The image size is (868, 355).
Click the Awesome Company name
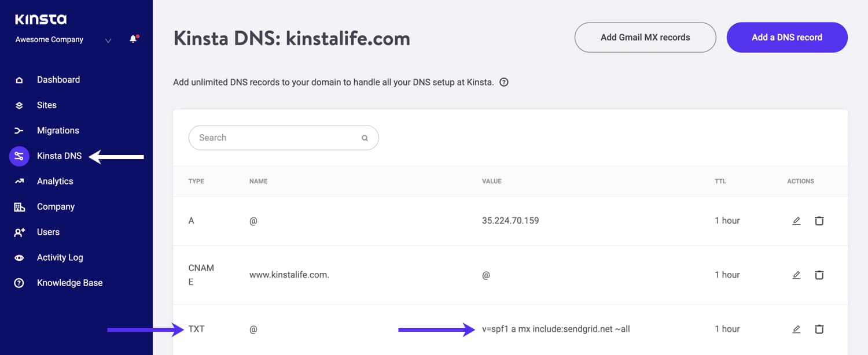coord(49,40)
